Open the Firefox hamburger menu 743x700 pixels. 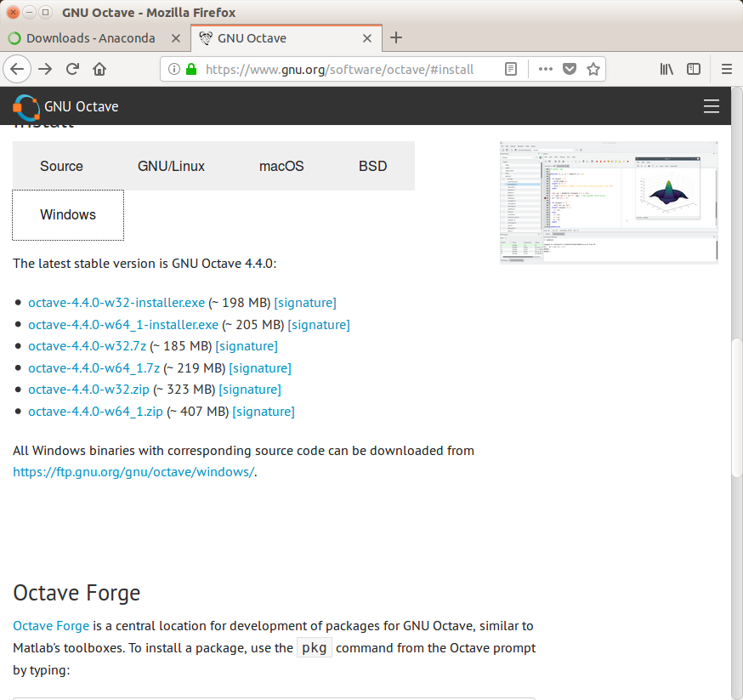726,69
